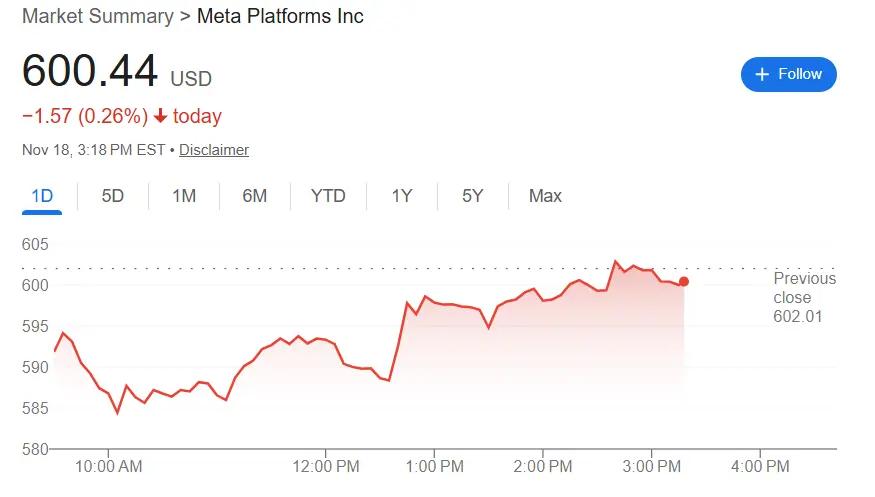This screenshot has height=497, width=875.
Task: Click the 10:00 AM axis label
Action: pyautogui.click(x=109, y=466)
